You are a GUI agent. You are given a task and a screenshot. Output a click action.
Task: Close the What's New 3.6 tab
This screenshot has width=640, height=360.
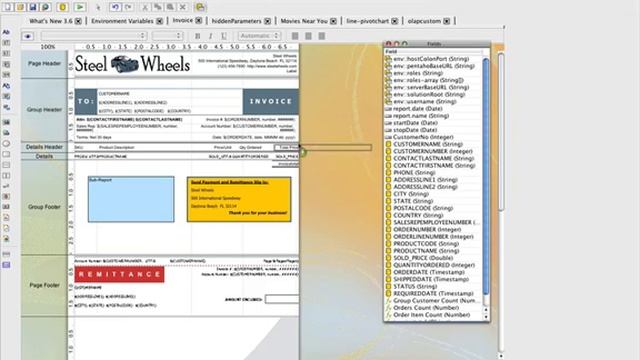(78, 21)
